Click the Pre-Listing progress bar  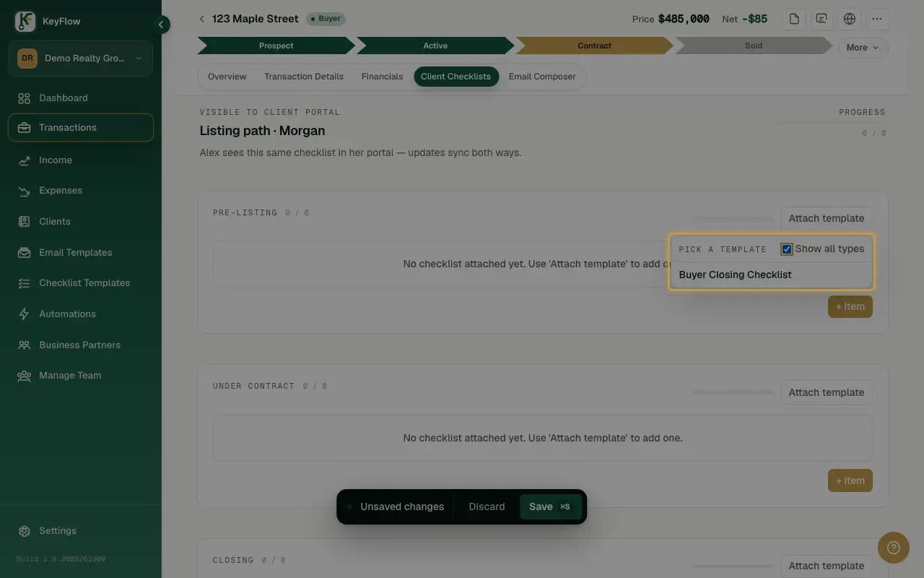[x=733, y=218]
